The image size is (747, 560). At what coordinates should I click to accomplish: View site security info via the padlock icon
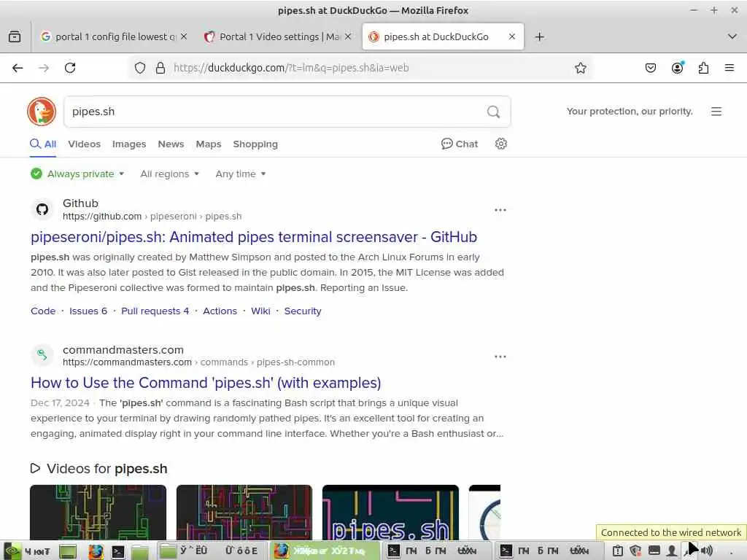(160, 68)
